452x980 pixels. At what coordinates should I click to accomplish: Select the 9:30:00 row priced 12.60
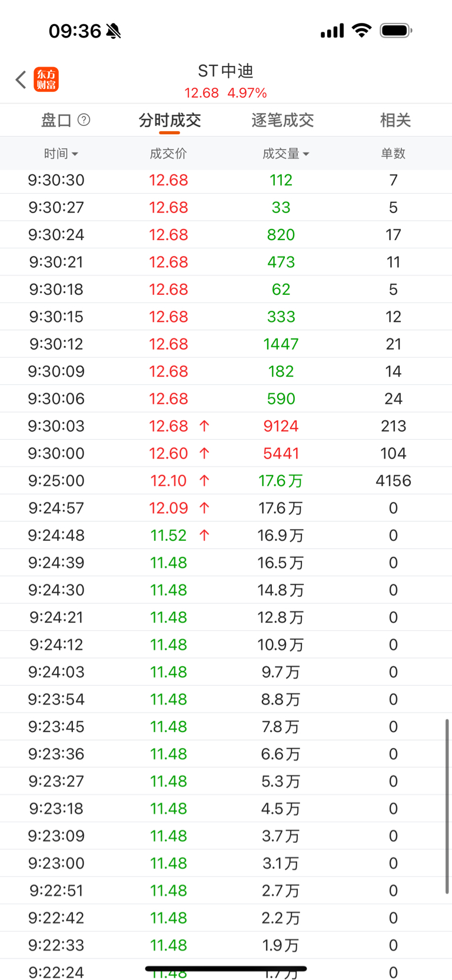click(x=226, y=454)
